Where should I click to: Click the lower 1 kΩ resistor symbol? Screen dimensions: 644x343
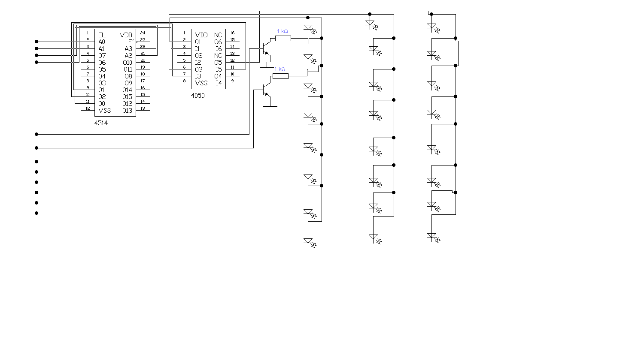pyautogui.click(x=280, y=76)
